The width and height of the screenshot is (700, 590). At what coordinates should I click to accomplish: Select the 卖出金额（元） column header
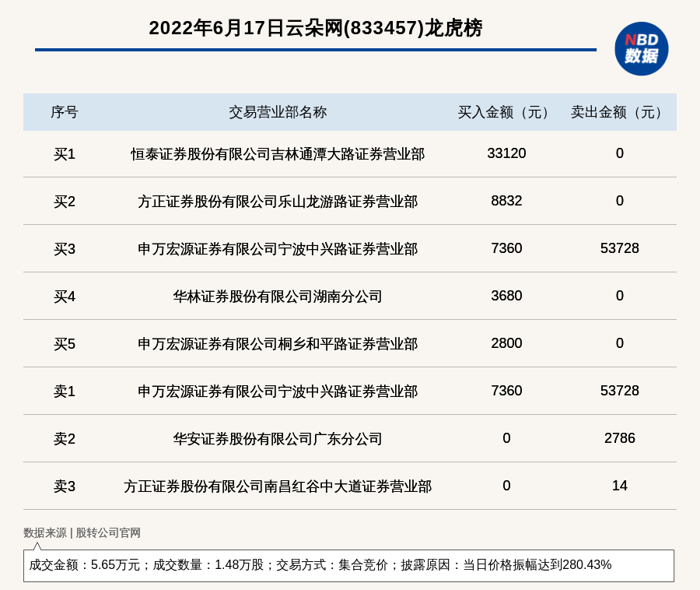pyautogui.click(x=620, y=112)
